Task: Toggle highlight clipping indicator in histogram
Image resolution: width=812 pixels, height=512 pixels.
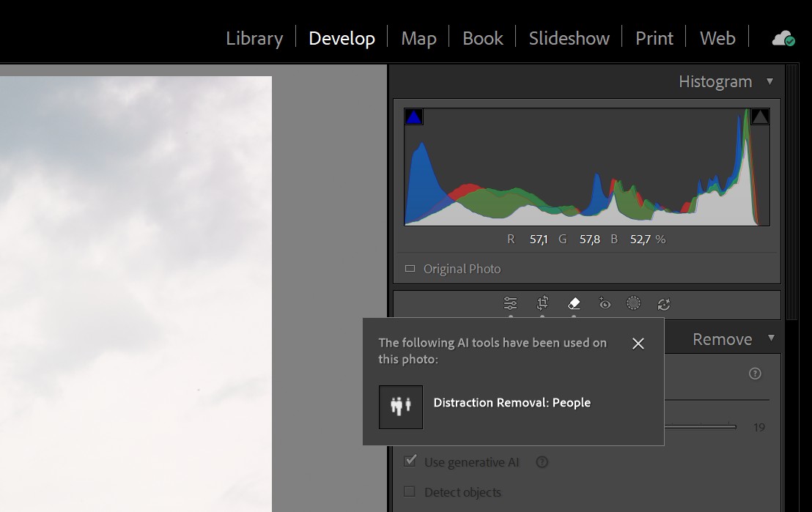Action: tap(760, 116)
